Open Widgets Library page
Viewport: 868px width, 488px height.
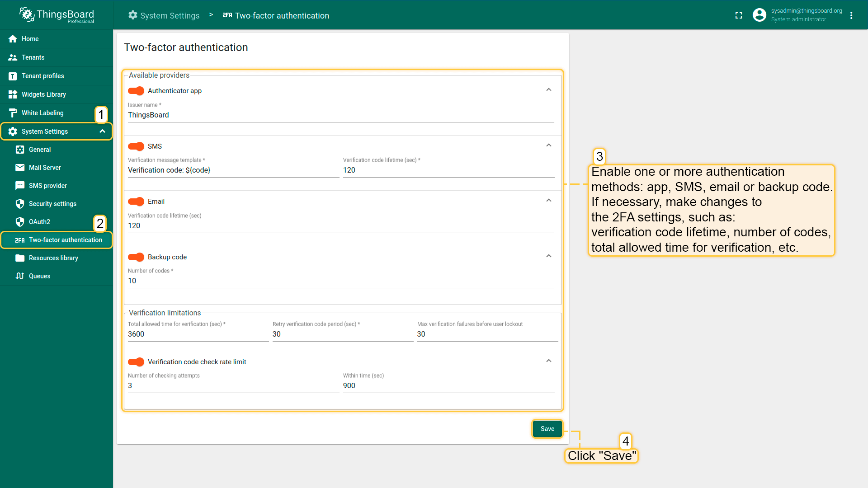57,94
